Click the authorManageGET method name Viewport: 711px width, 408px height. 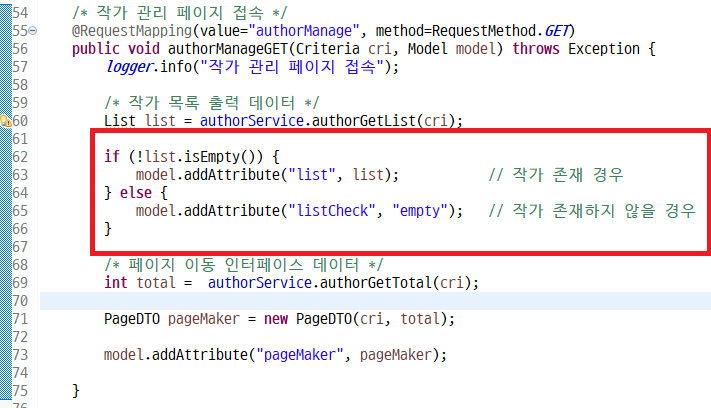228,49
